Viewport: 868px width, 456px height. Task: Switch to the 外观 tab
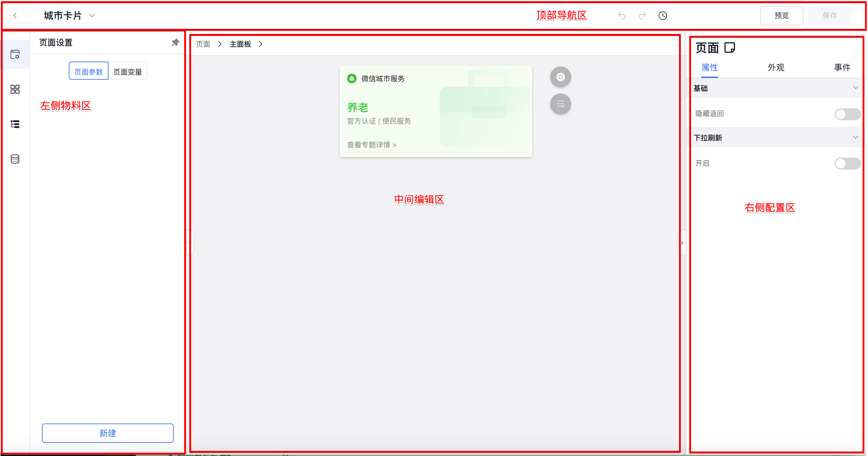coord(776,67)
